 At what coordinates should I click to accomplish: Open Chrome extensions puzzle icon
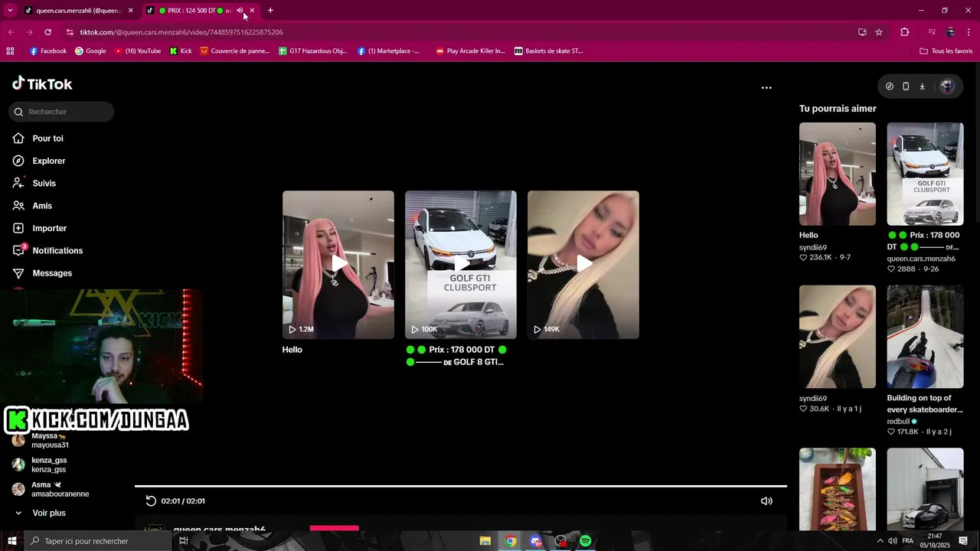(x=904, y=32)
